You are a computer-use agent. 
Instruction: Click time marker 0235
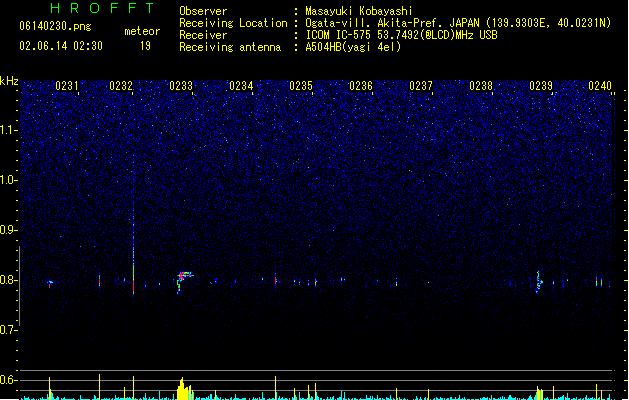pyautogui.click(x=301, y=86)
